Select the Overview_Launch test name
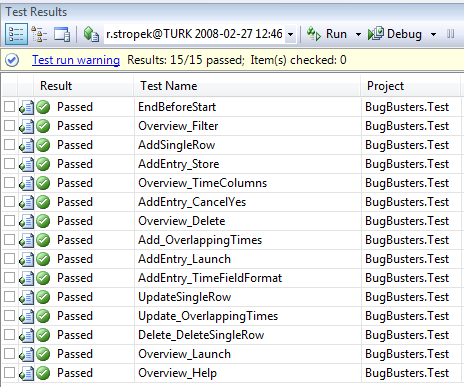The image size is (464, 387). 184,354
